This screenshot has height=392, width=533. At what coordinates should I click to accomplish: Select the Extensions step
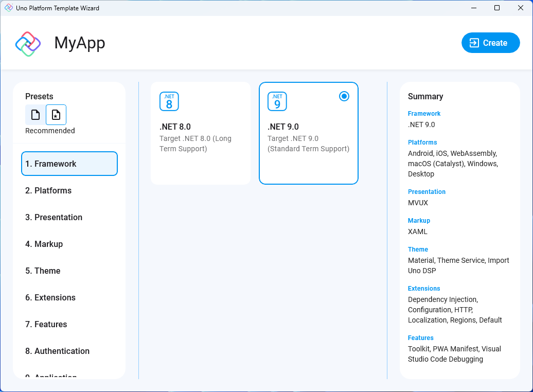[x=50, y=297]
